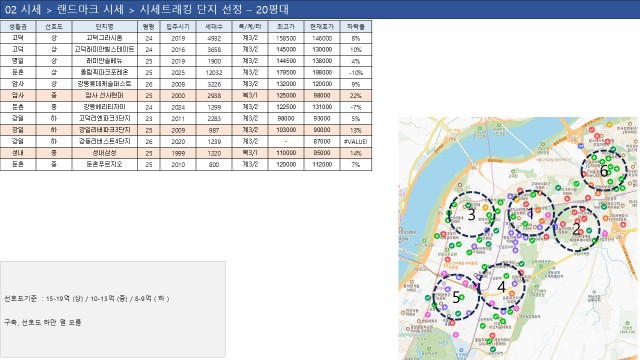Click the 2025 move-in year cell
Image resolution: width=640 pixels, height=360 pixels.
coord(178,72)
